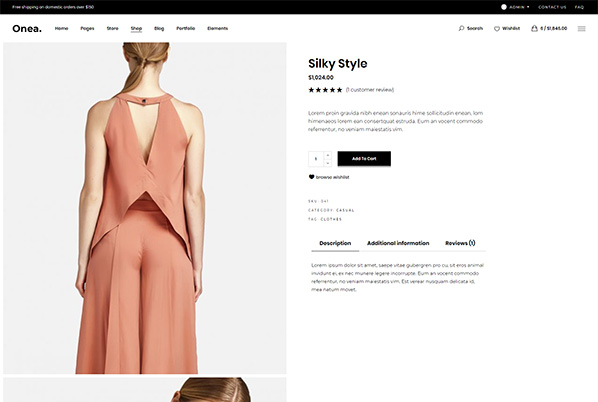Increase quantity with the up arrow
Viewport: 598px width, 402px height.
coord(328,155)
